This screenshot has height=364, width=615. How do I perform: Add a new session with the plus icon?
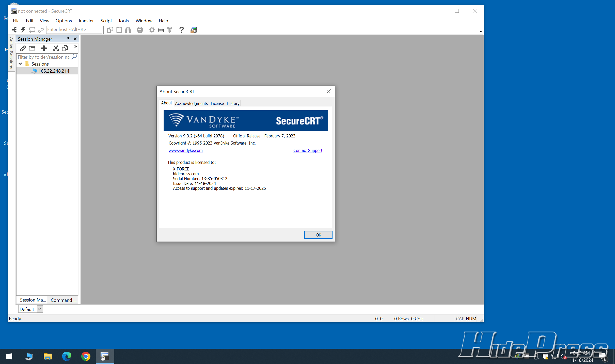(44, 48)
